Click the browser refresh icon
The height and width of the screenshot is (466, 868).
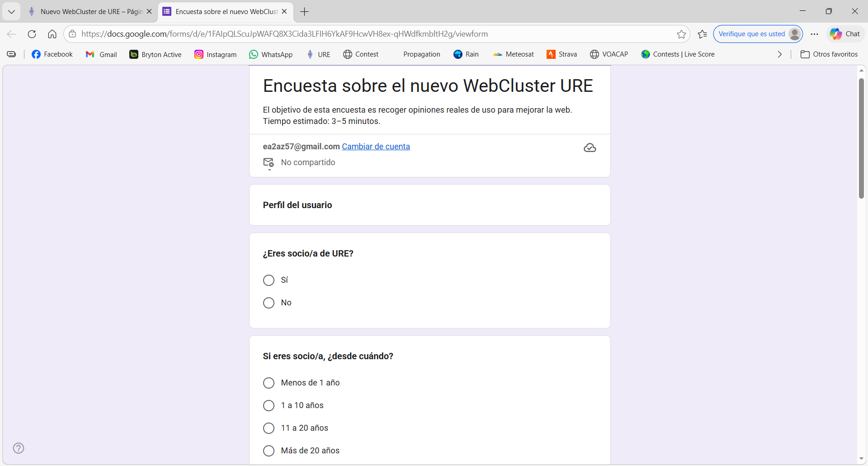(32, 34)
